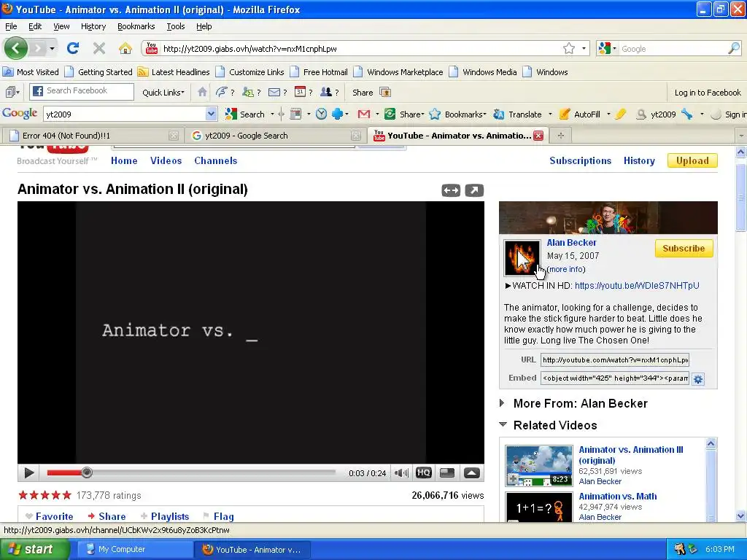
Task: Open the Tools menu
Action: (x=176, y=26)
